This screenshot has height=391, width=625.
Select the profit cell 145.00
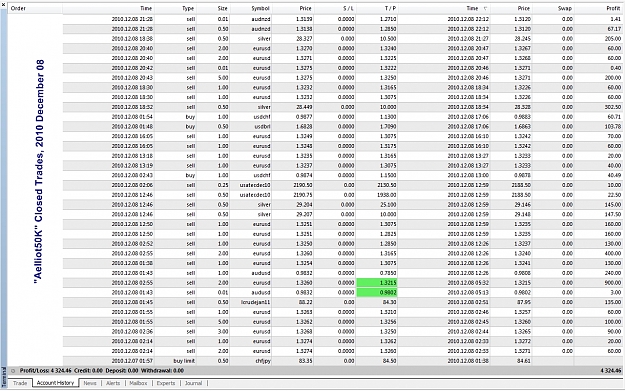613,205
